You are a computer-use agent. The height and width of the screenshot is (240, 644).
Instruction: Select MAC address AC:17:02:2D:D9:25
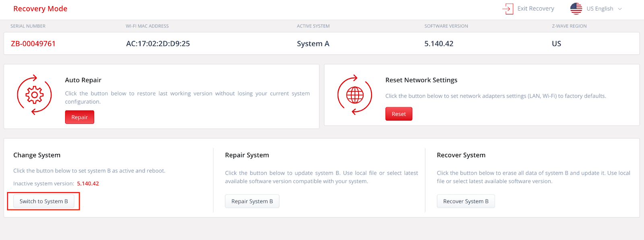[x=158, y=43]
